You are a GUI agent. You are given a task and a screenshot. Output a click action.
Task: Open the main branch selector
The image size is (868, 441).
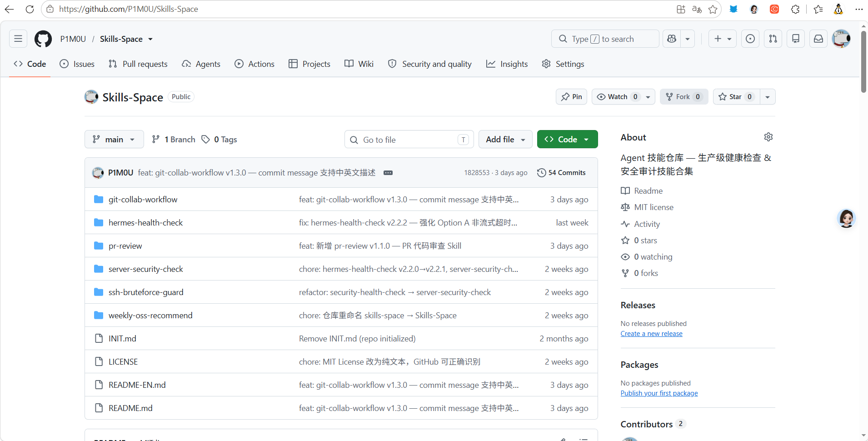coord(114,139)
